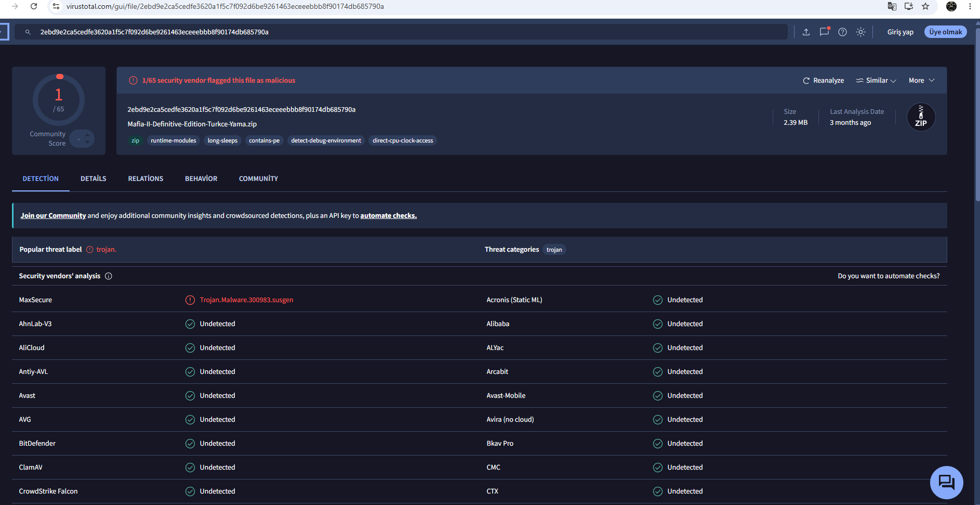
Task: Switch to the Details tab
Action: point(94,179)
